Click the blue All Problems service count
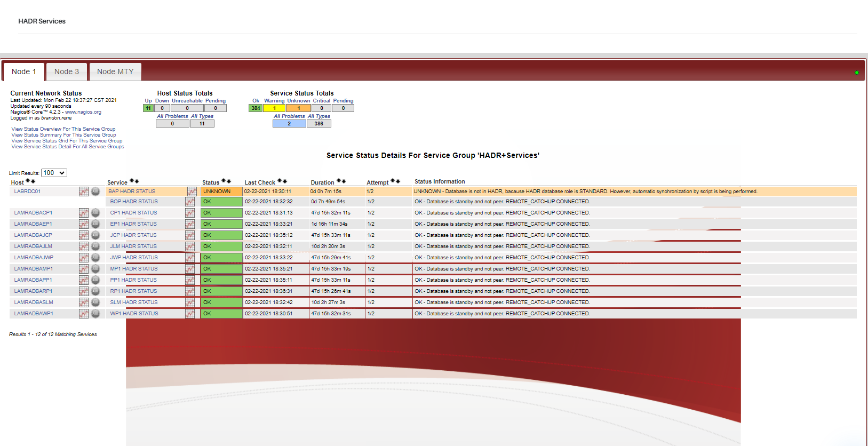 (289, 124)
